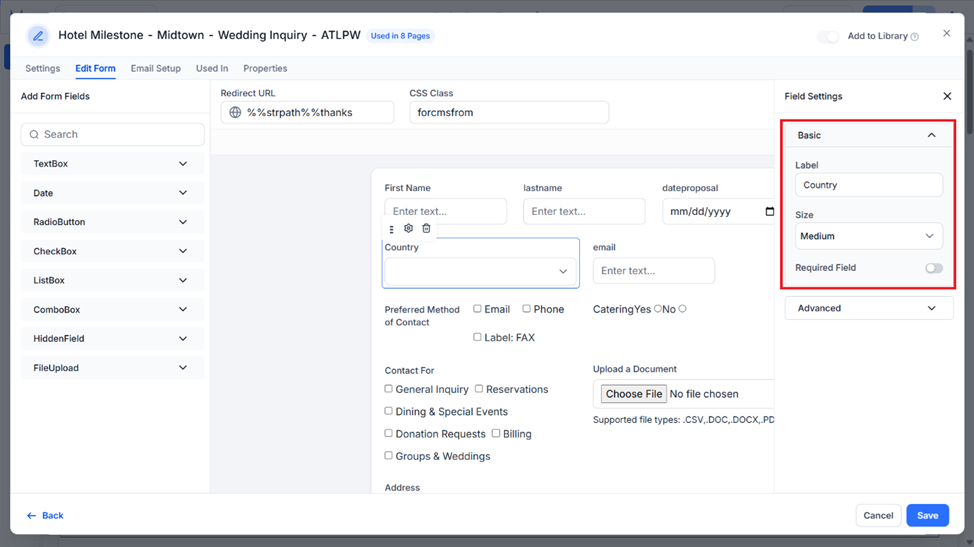Screen dimensions: 974x547
Task: Click the Used in 8 Pages badge
Action: pyautogui.click(x=400, y=36)
